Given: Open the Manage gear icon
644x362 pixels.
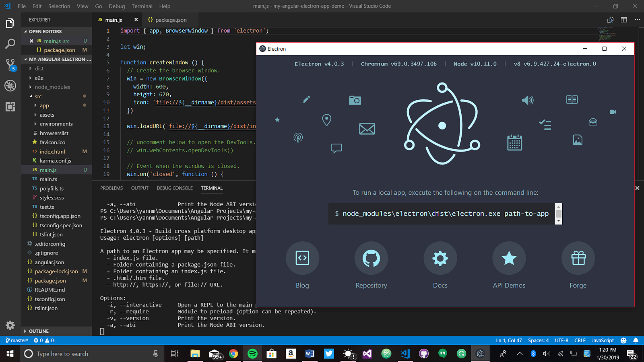Looking at the screenshot, I should [x=10, y=325].
